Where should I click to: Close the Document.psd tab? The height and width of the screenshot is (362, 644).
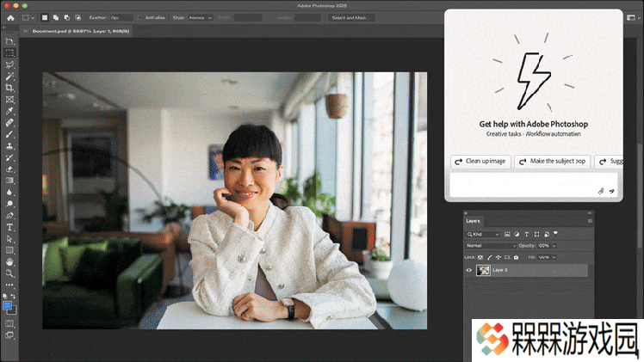pos(26,31)
